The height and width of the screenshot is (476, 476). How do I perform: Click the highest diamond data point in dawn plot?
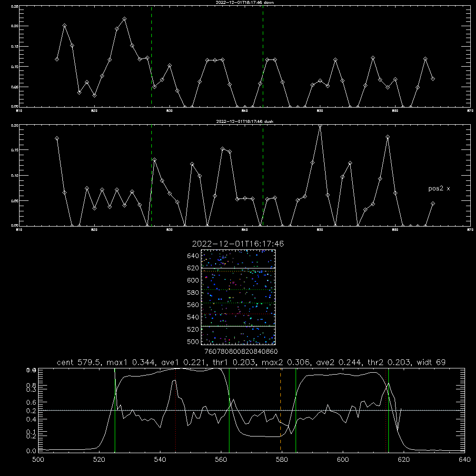point(124,19)
